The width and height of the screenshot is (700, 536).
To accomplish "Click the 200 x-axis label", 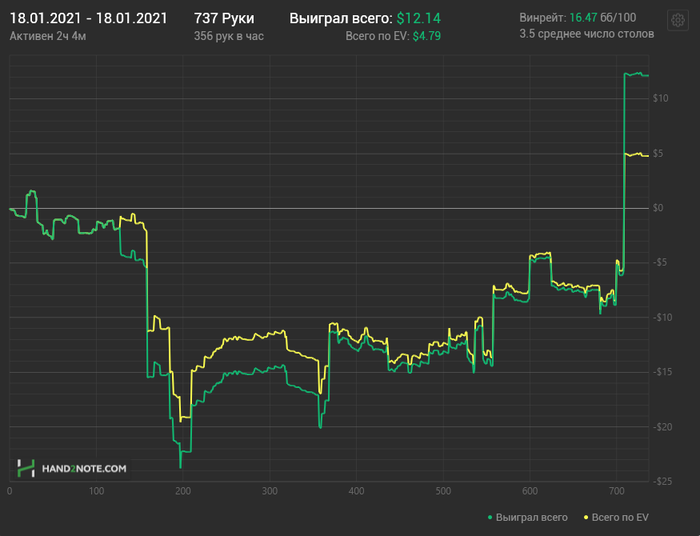I will [183, 491].
